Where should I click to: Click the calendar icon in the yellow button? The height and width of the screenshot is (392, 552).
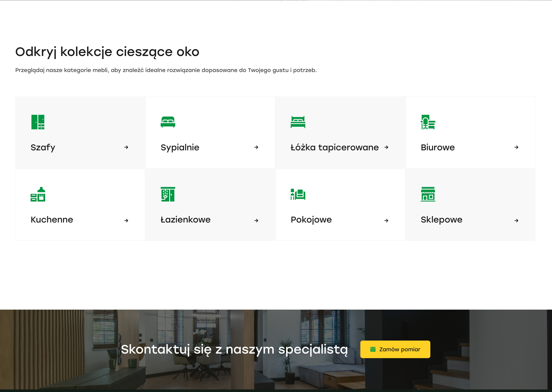(373, 349)
